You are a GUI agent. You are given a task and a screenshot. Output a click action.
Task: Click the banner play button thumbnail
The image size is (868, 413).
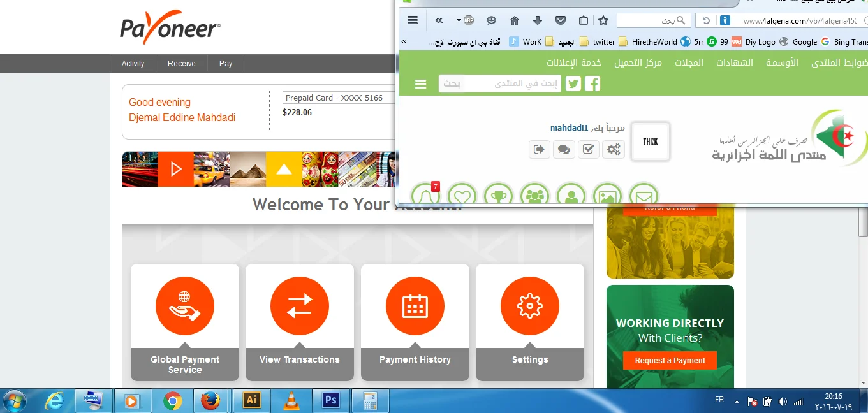click(175, 169)
